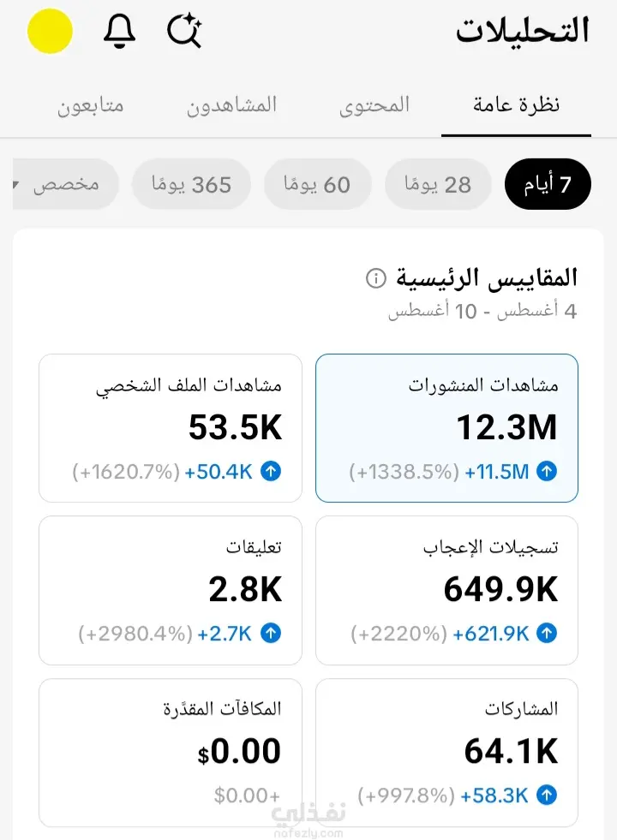617x840 pixels.
Task: Open the yellow profile avatar
Action: tap(50, 31)
